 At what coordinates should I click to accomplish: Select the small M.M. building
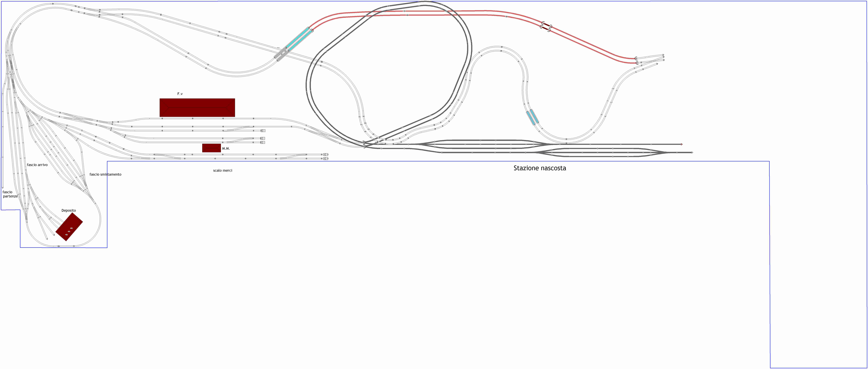211,148
